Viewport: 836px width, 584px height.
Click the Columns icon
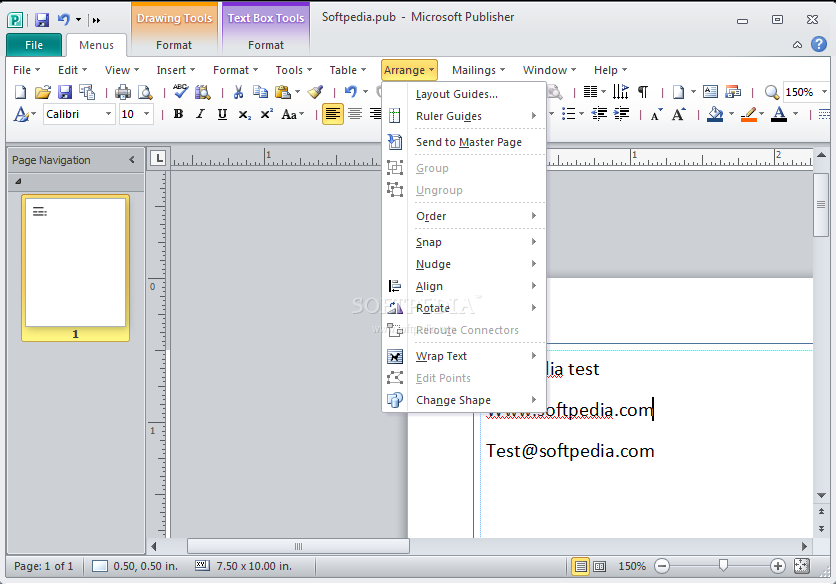click(x=590, y=92)
